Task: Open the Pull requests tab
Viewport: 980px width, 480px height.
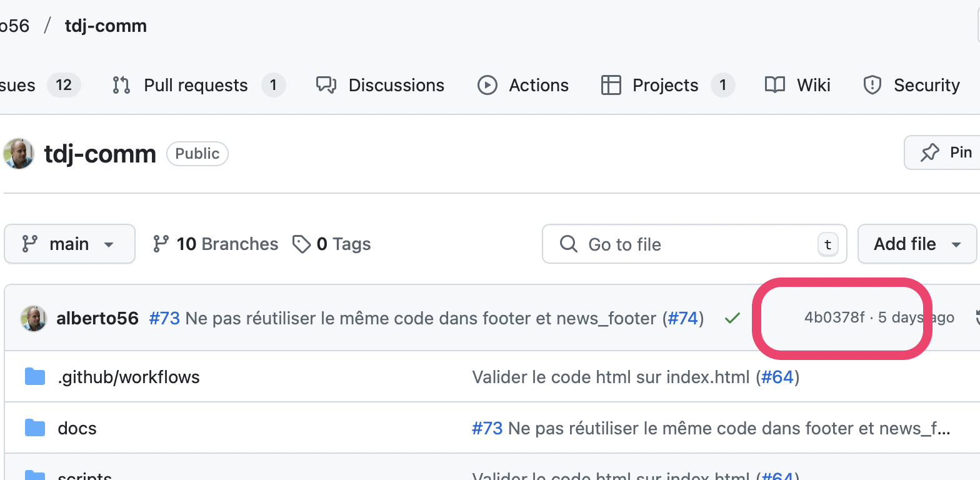Action: click(198, 85)
